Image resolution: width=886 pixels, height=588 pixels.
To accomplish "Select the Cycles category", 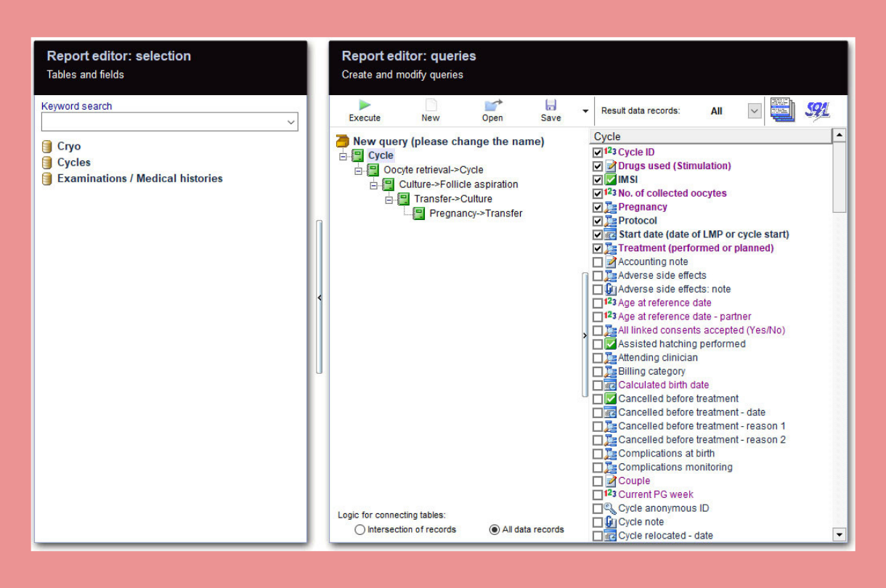I will pos(74,163).
